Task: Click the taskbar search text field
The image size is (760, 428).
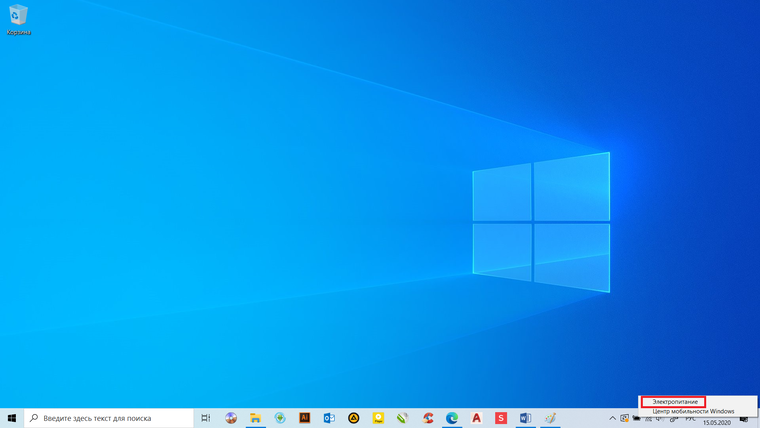Action: click(x=109, y=418)
